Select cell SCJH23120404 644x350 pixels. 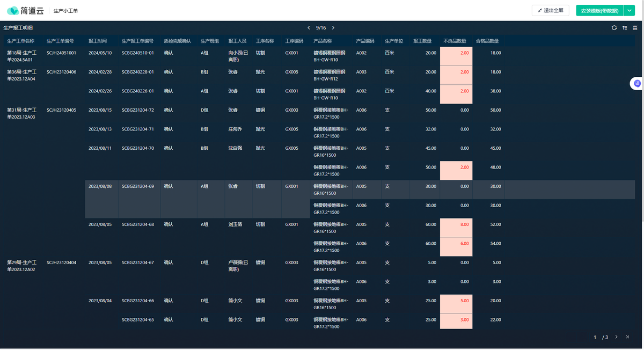point(61,262)
